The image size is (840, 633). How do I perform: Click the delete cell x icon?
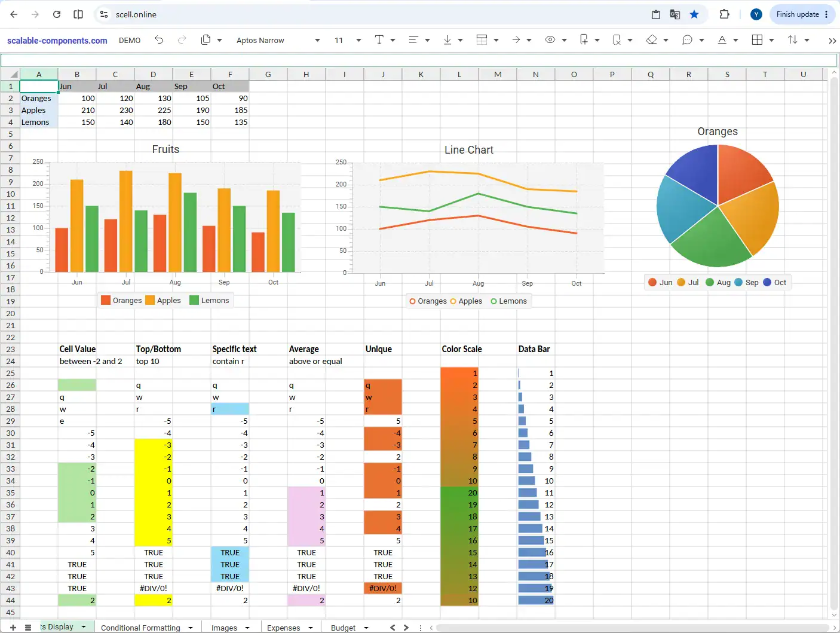(617, 40)
